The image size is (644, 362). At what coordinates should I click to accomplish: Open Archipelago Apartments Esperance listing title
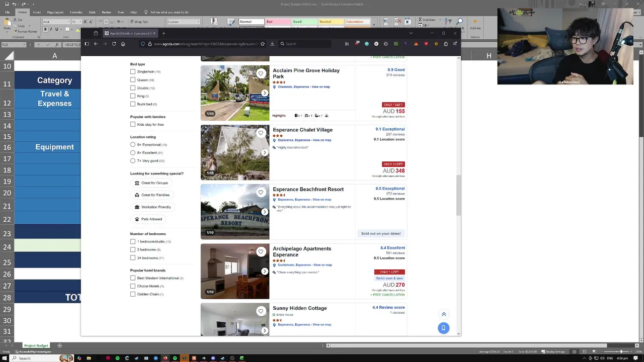click(x=302, y=251)
